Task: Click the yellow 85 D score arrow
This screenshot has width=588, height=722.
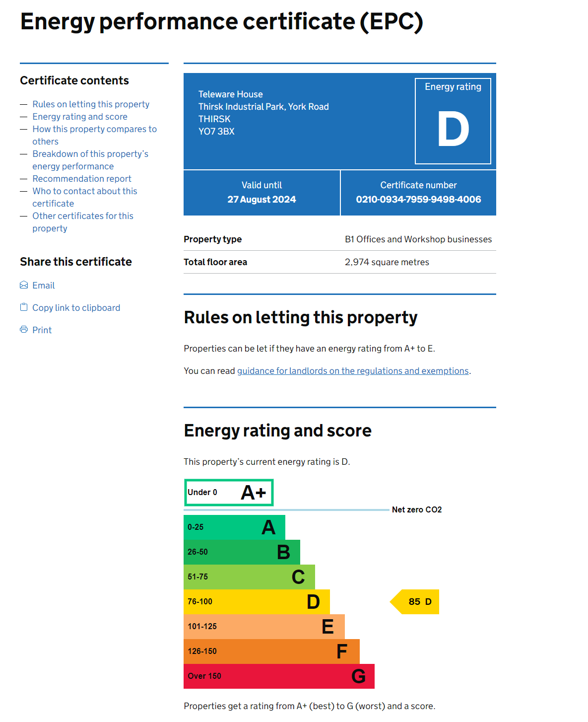Action: coord(416,602)
